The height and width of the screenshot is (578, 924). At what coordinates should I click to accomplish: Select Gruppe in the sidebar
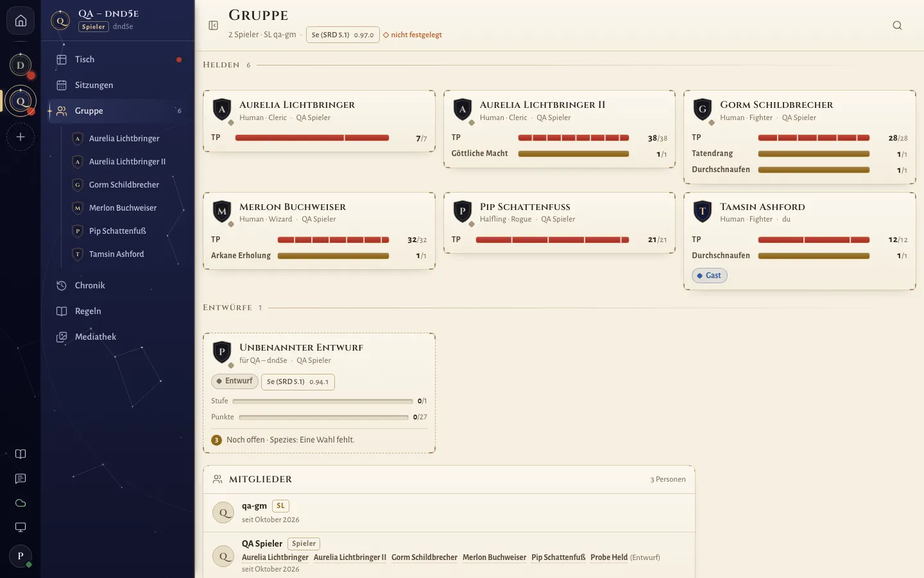(x=118, y=111)
